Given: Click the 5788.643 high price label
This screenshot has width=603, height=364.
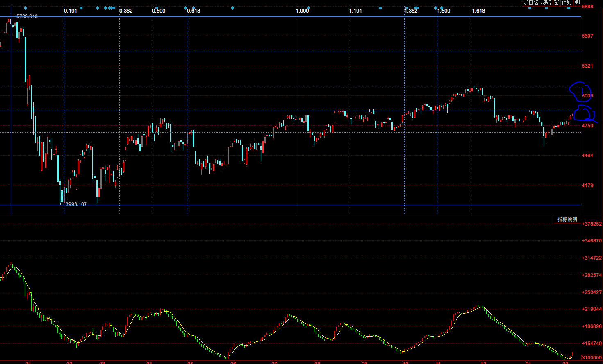Looking at the screenshot, I should click(x=27, y=16).
